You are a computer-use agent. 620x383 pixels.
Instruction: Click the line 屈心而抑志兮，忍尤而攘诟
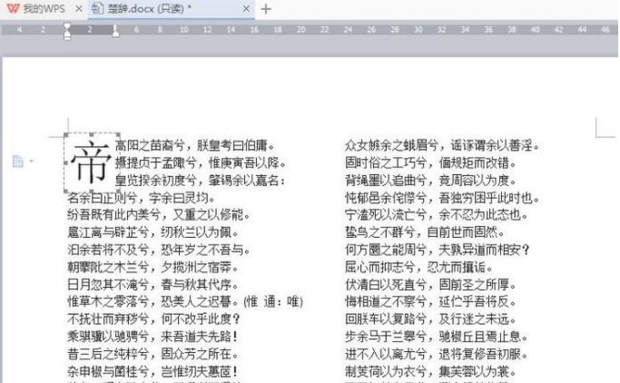(x=419, y=268)
